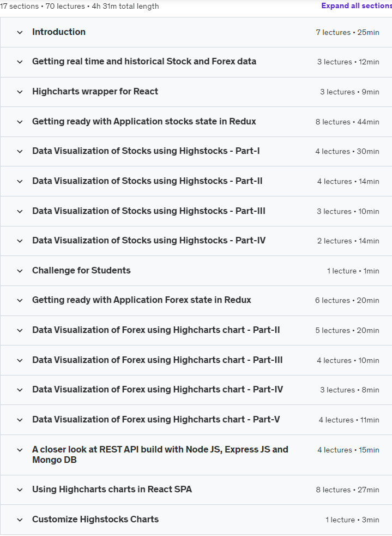Expand chevron for REST API build with Node JS

click(x=20, y=450)
